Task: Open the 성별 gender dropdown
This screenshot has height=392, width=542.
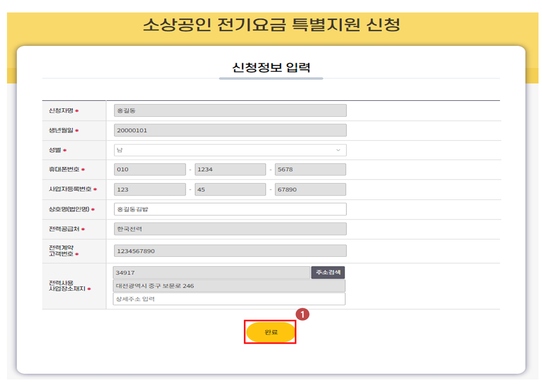Action: (x=230, y=150)
